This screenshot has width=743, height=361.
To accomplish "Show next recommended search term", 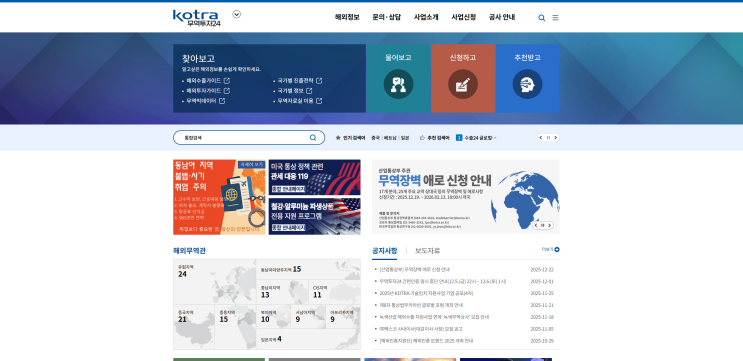I will coord(556,137).
